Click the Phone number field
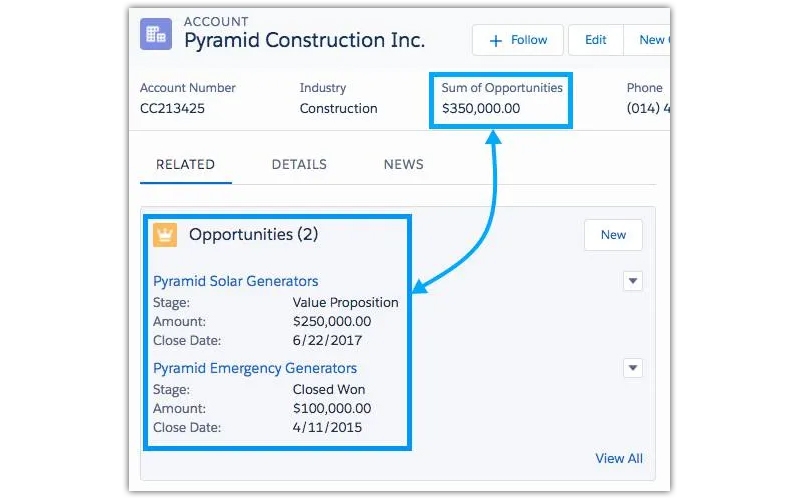800x500 pixels. pos(647,108)
